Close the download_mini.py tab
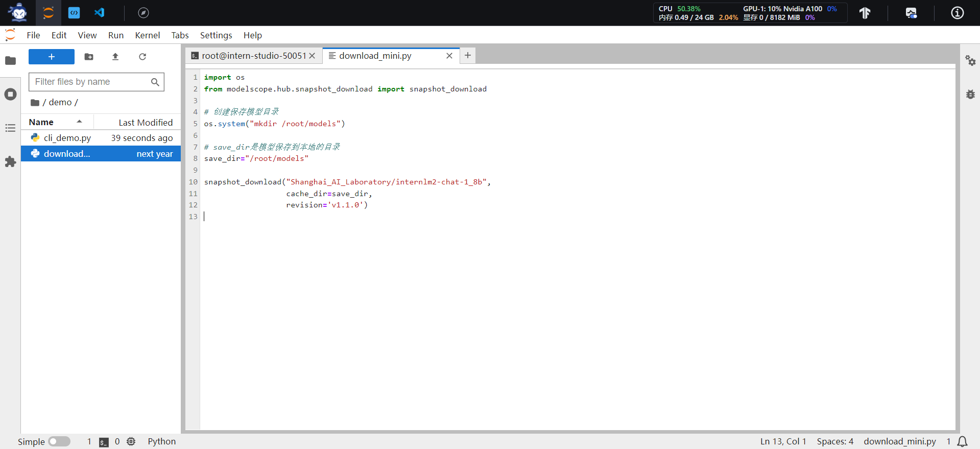Viewport: 980px width, 449px height. click(449, 56)
